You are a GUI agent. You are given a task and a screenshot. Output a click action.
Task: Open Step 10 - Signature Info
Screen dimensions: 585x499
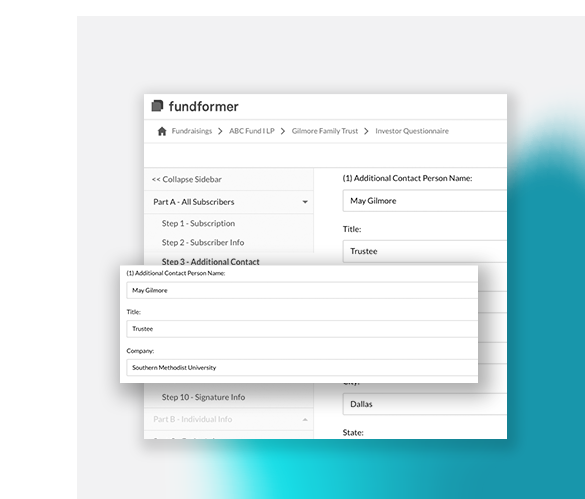(x=203, y=397)
